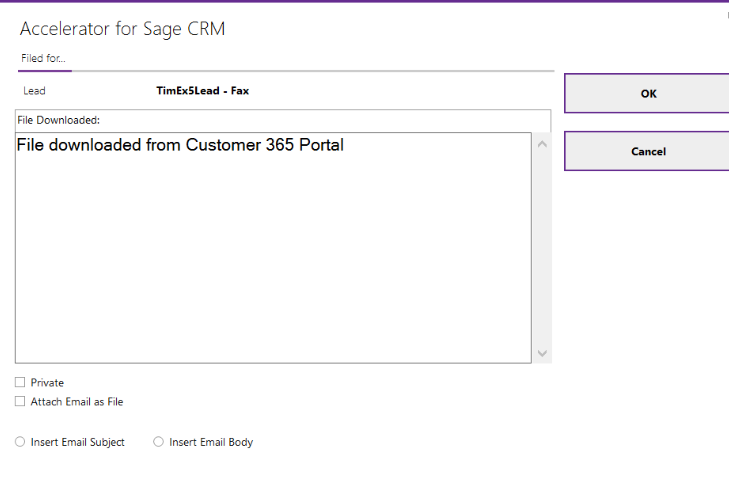
Task: Click the Insert Email Body label text
Action: coord(211,442)
